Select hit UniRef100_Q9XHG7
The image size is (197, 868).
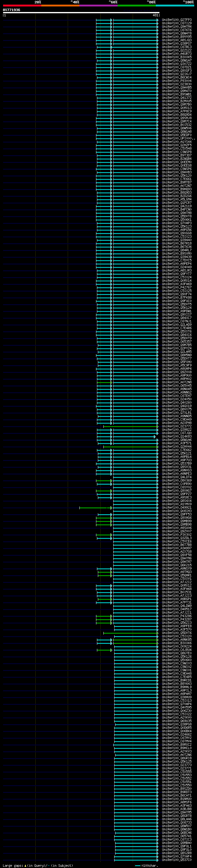pyautogui.click(x=176, y=491)
